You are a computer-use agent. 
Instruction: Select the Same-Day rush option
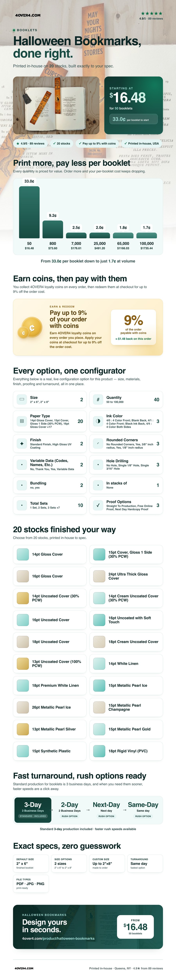[x=143, y=809]
